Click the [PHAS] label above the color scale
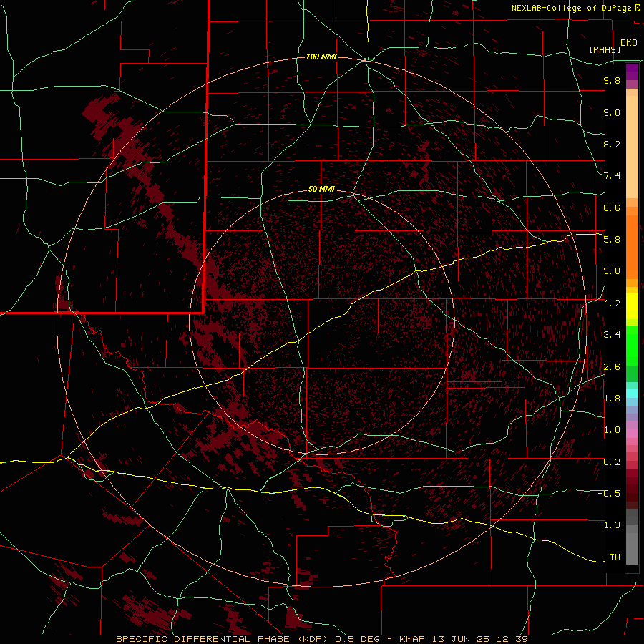The width and height of the screenshot is (644, 644). pos(605,49)
